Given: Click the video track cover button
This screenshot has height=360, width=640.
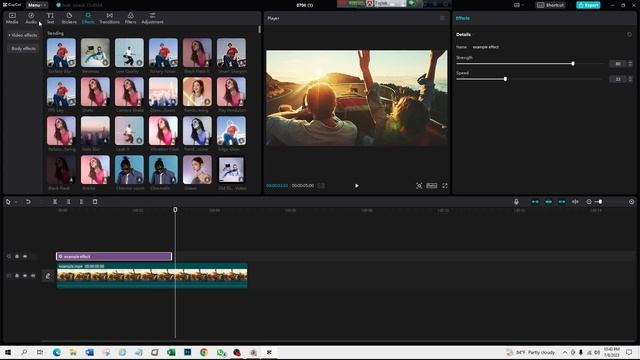Looking at the screenshot, I should (48, 276).
